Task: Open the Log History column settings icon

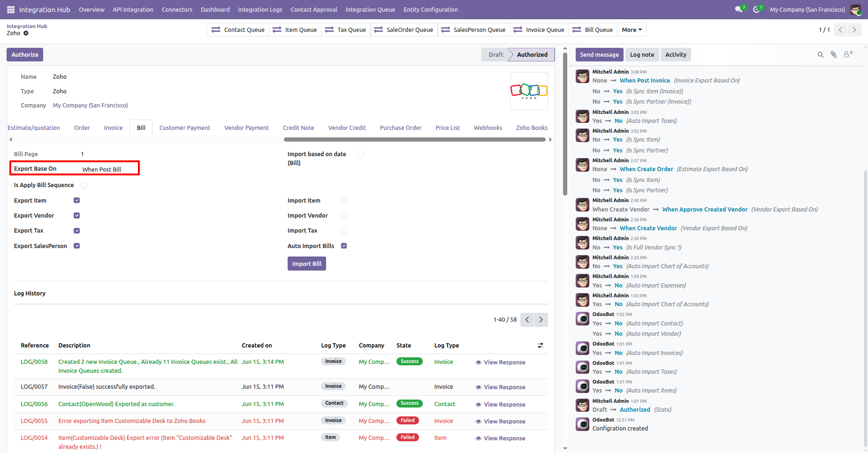Action: [x=541, y=346]
